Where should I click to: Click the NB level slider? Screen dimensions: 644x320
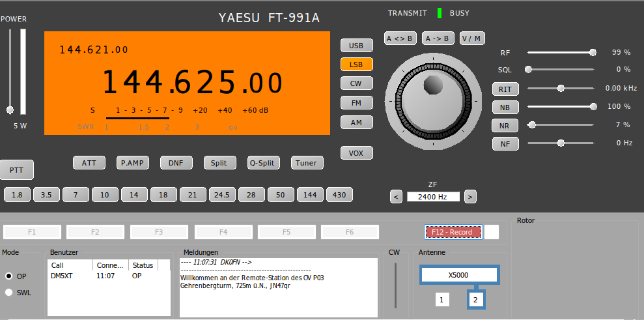click(x=561, y=106)
